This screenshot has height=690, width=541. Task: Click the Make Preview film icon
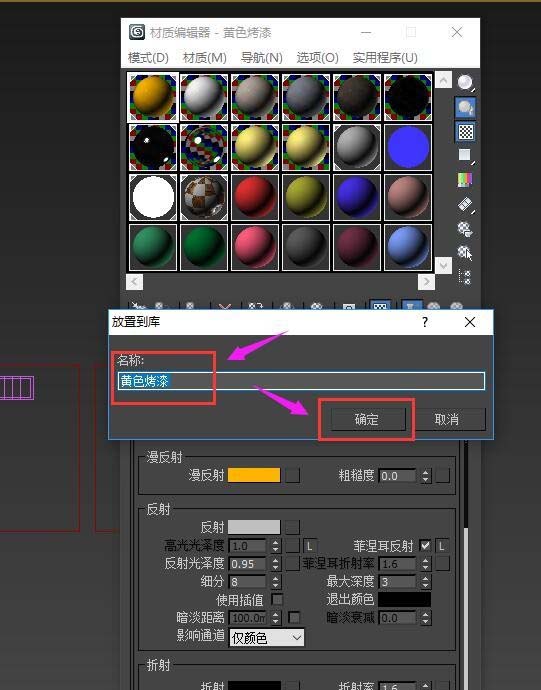coord(465,204)
